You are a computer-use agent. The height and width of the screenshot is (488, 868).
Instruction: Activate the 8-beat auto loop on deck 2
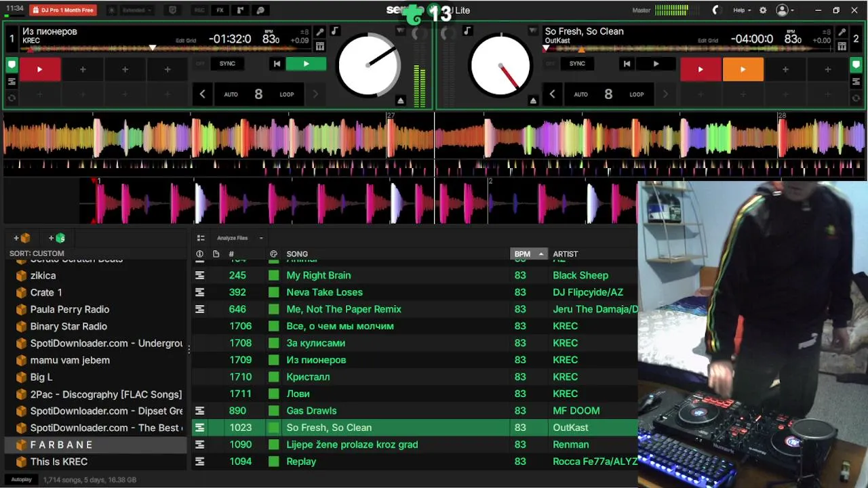(x=608, y=94)
